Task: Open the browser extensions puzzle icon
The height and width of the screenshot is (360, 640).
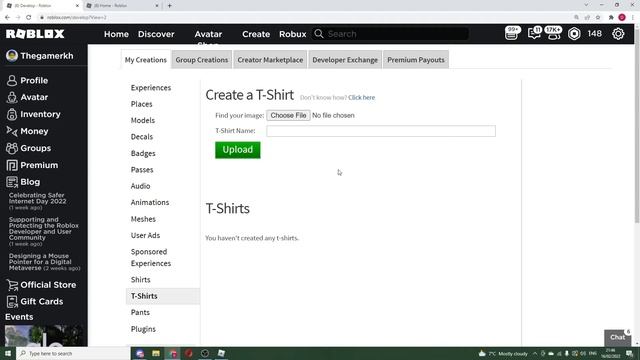Action: pyautogui.click(x=611, y=18)
